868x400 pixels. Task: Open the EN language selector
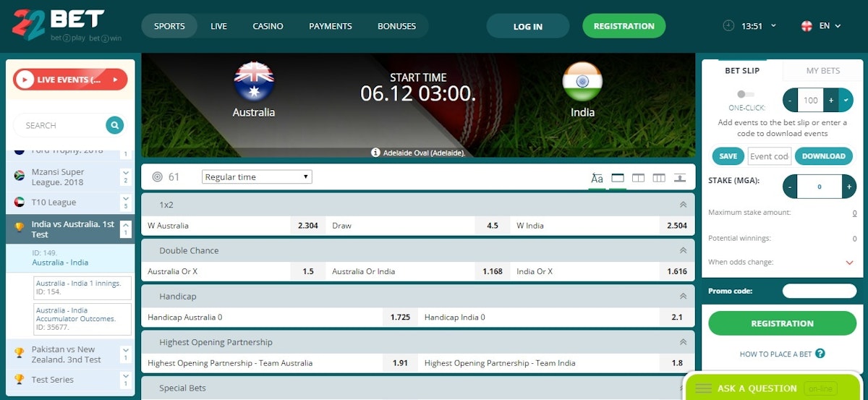(821, 26)
